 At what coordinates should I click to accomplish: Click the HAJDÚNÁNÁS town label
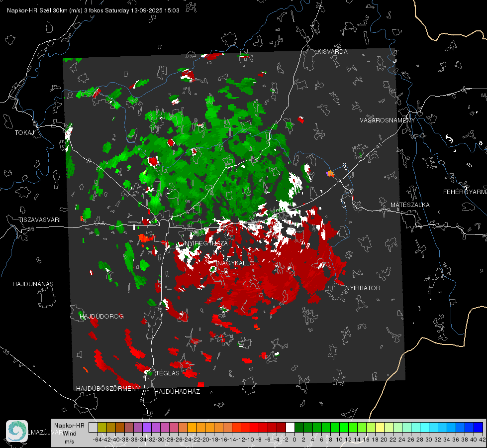(33, 284)
